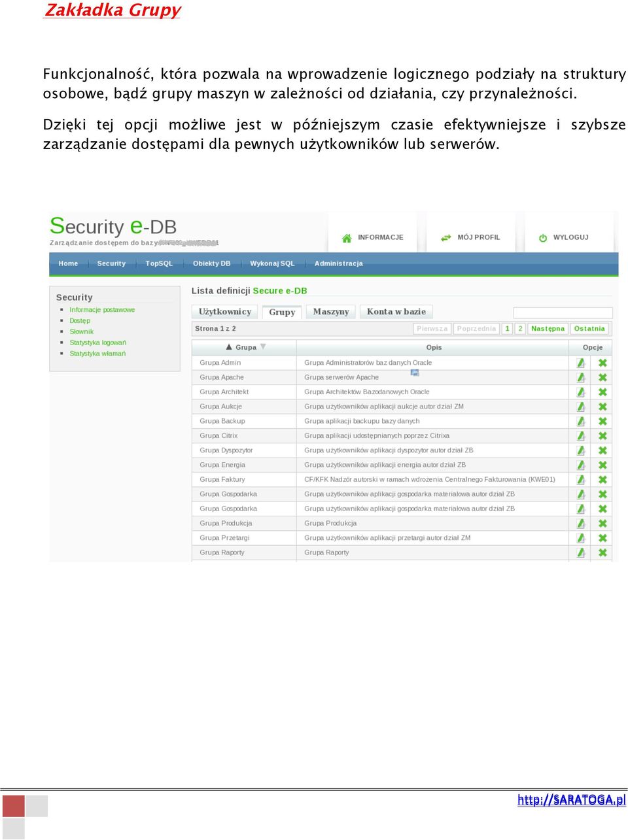The image size is (628, 840).
Task: Open the Konta w bazie tab
Action: tap(396, 312)
